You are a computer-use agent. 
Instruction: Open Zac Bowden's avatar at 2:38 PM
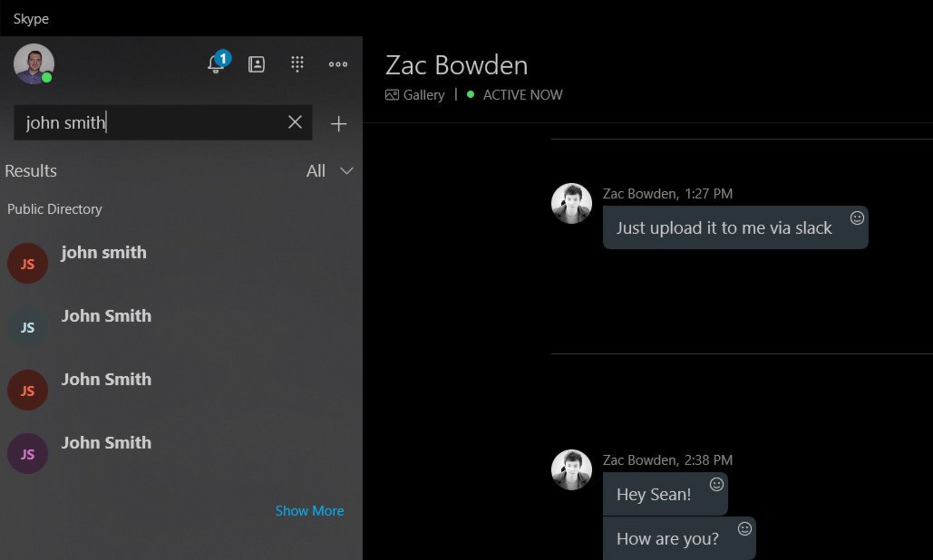[x=571, y=470]
